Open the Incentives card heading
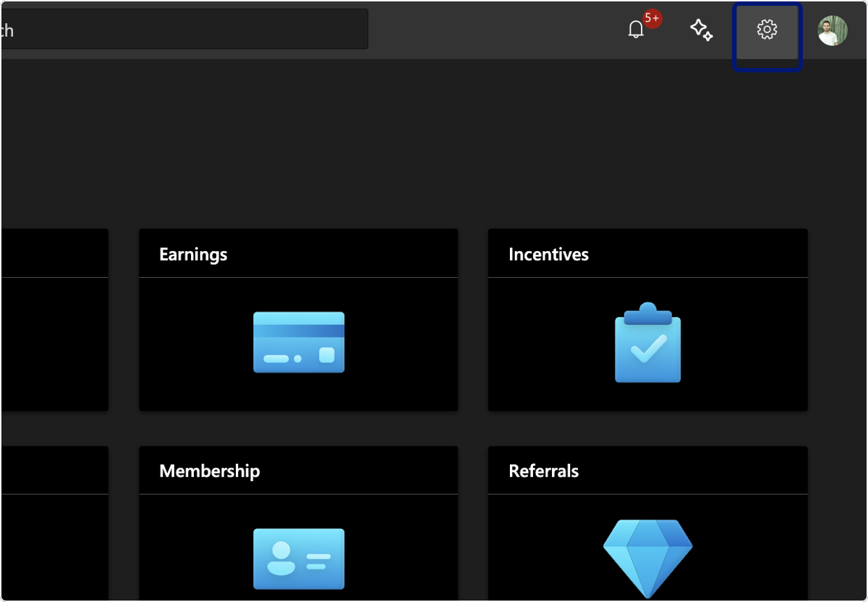This screenshot has height=602, width=868. 548,254
